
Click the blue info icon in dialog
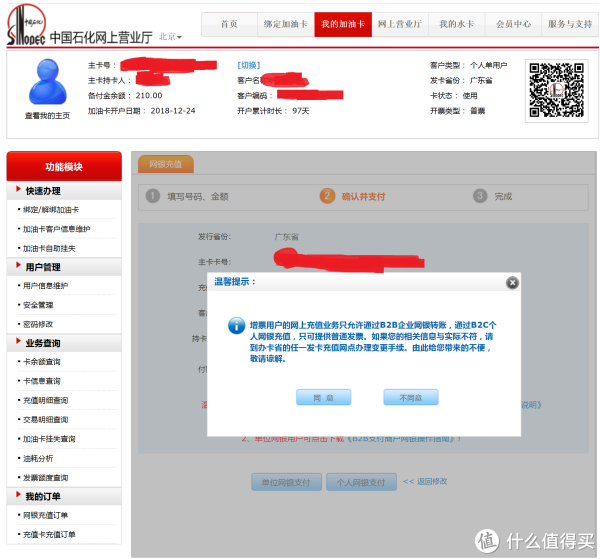236,326
